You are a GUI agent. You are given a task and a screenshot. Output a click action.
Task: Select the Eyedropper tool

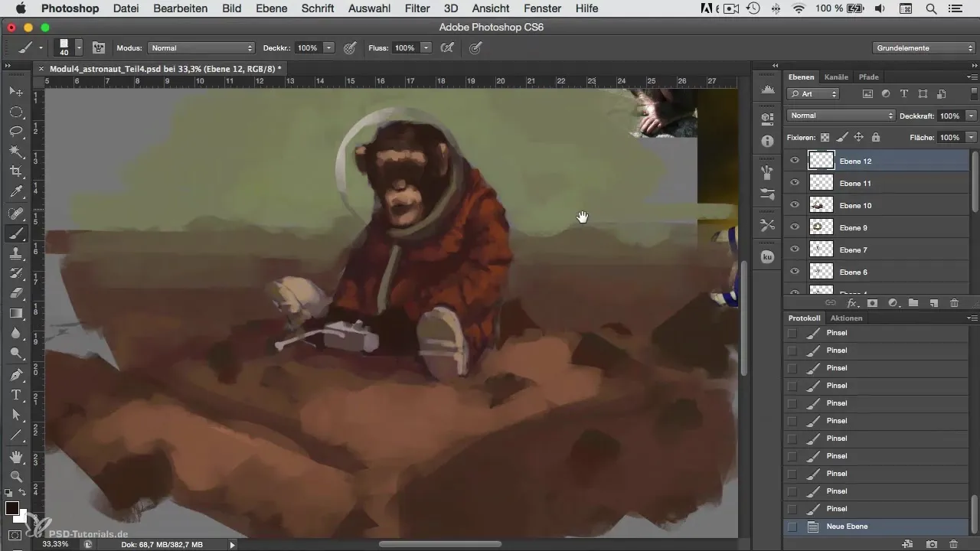pyautogui.click(x=15, y=191)
